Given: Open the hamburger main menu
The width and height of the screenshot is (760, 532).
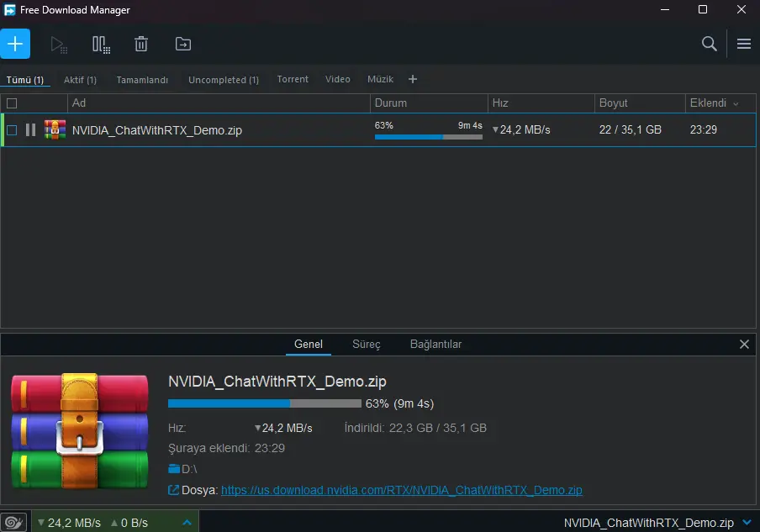Looking at the screenshot, I should (x=744, y=44).
